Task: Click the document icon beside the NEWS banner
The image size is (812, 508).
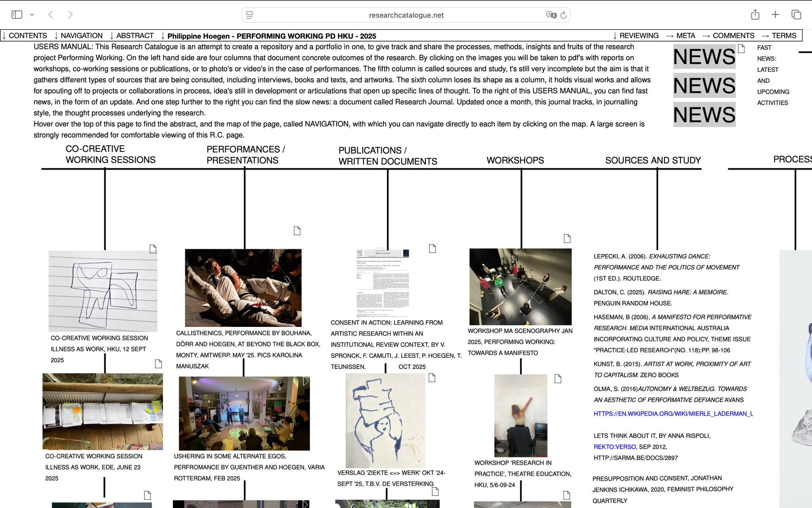Action: coord(741,49)
